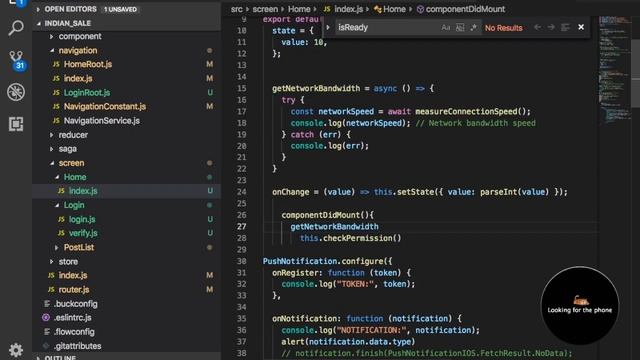Click the Looking for the phone overlay
This screenshot has width=640, height=360.
(580, 305)
